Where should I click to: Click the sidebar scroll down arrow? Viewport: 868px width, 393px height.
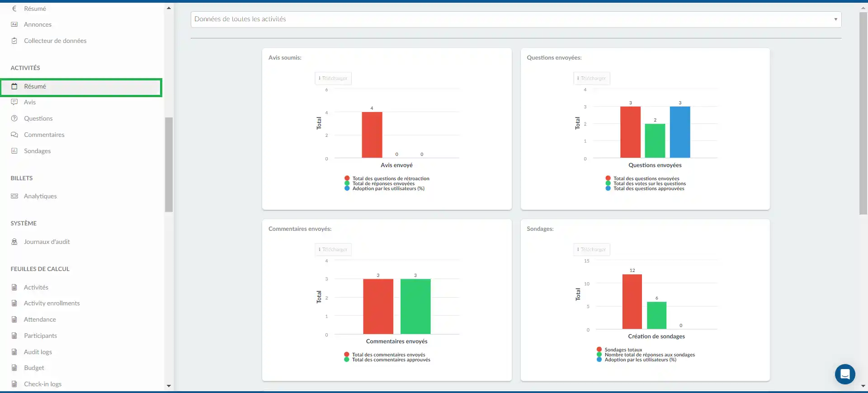coord(169,386)
